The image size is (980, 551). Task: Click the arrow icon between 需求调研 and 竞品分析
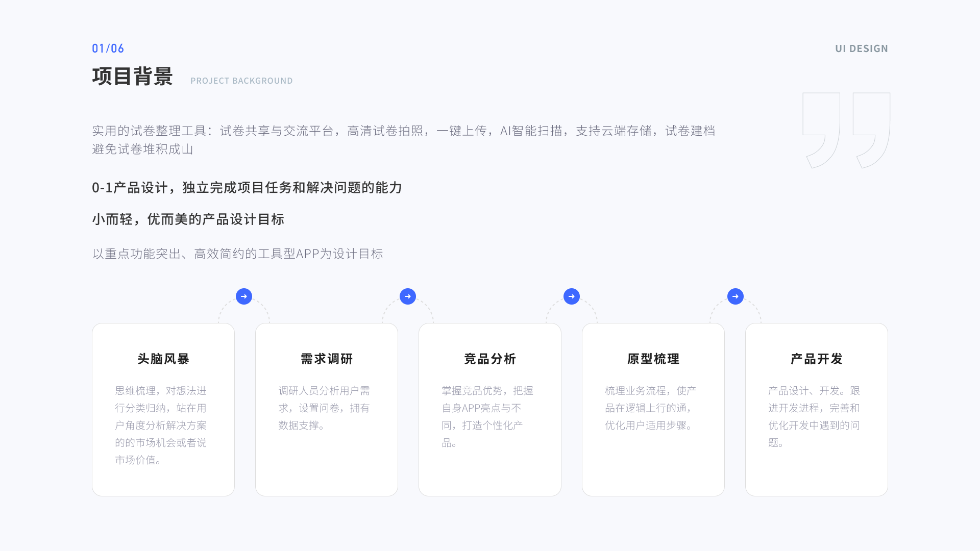(408, 296)
